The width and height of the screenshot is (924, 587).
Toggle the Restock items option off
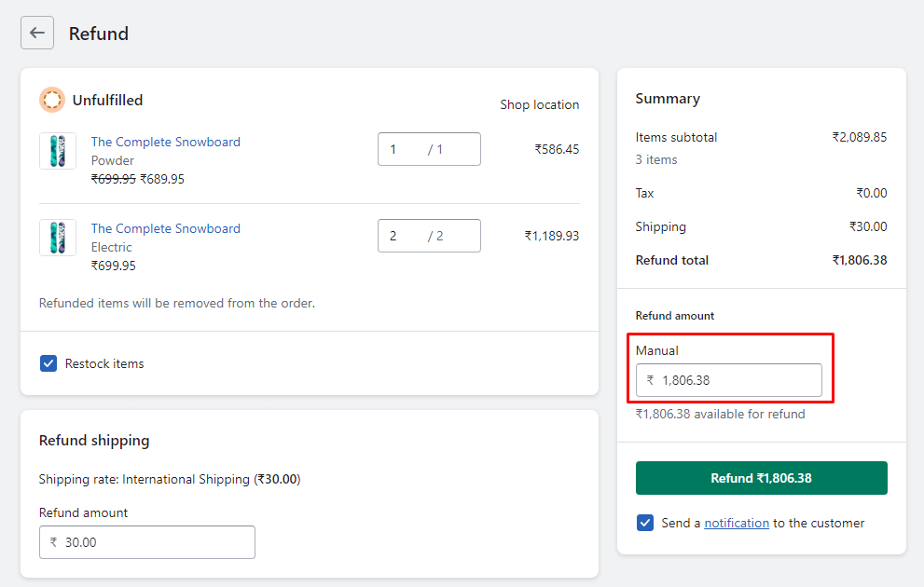[x=48, y=363]
